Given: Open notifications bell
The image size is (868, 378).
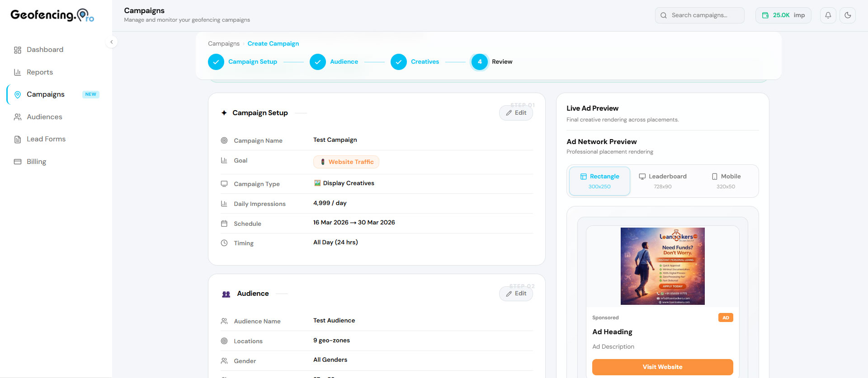Looking at the screenshot, I should 828,15.
